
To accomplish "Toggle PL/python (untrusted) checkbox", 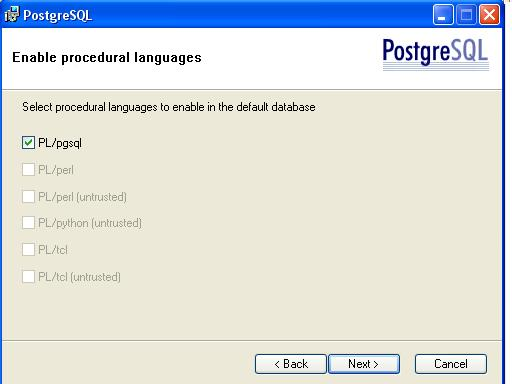I will [28, 223].
